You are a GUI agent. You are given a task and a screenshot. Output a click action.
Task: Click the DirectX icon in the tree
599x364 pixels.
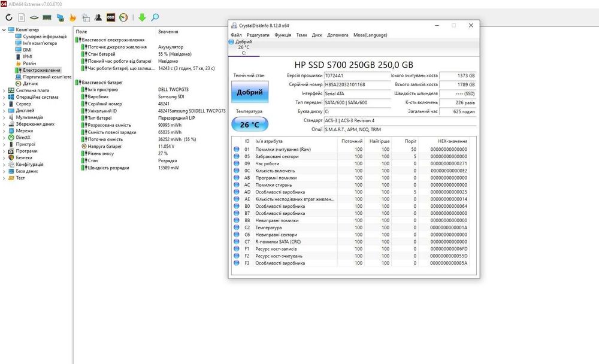point(11,138)
